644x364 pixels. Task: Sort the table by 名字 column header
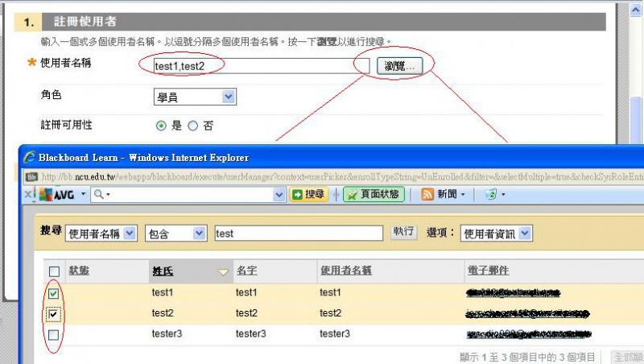click(x=246, y=271)
